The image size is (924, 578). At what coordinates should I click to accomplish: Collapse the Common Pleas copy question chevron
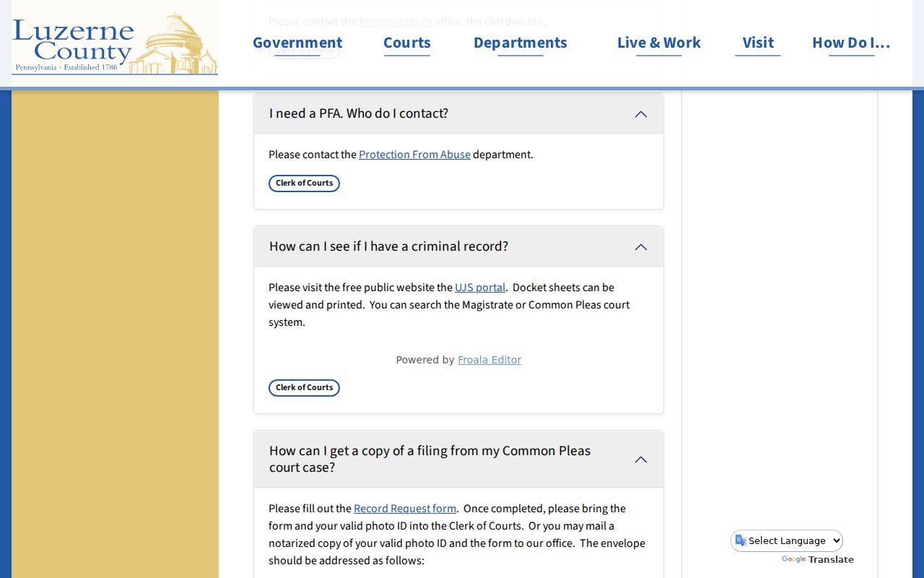click(x=641, y=460)
